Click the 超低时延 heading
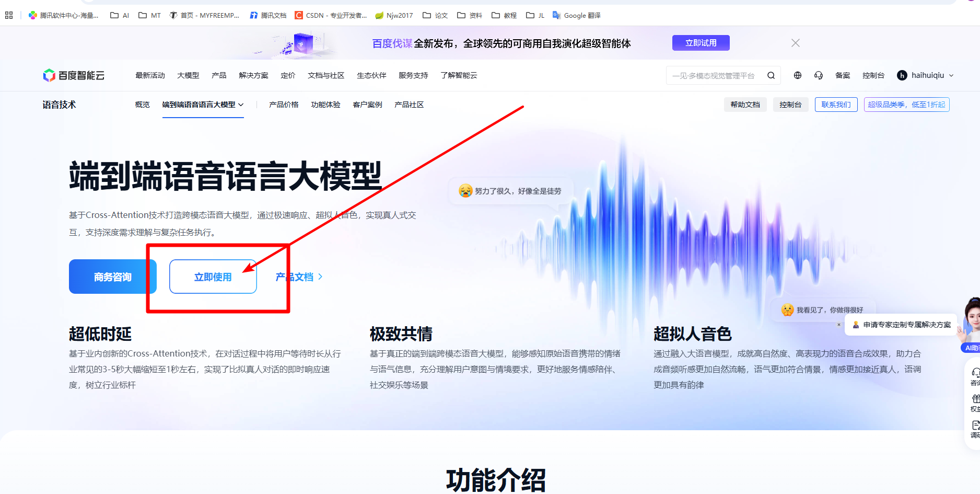The height and width of the screenshot is (494, 980). pos(100,334)
